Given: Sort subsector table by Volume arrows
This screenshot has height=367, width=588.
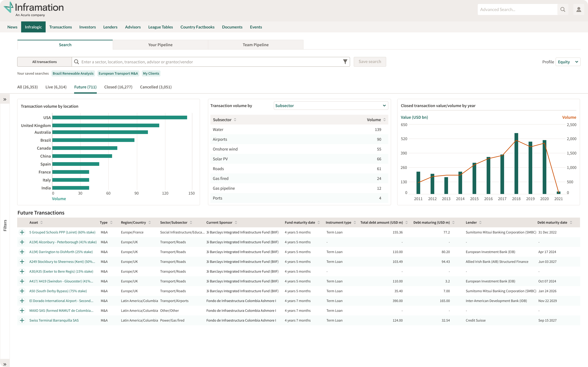Looking at the screenshot, I should [384, 120].
